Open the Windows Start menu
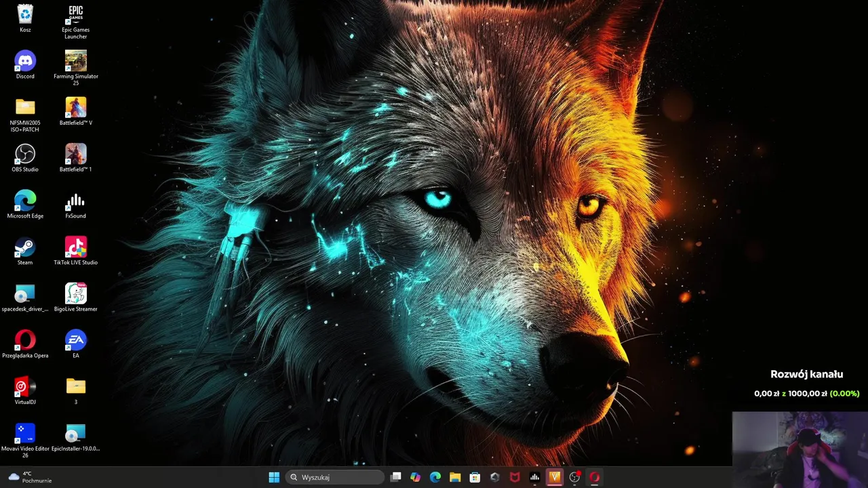 [x=274, y=477]
